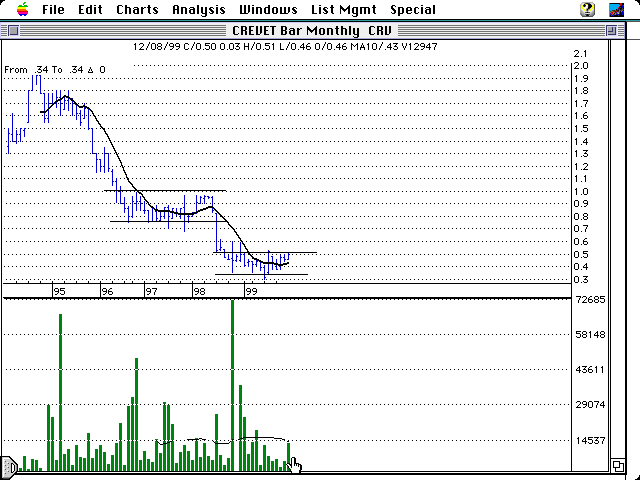Click the 14537 volume axis label
Image resolution: width=640 pixels, height=480 pixels.
tap(590, 441)
